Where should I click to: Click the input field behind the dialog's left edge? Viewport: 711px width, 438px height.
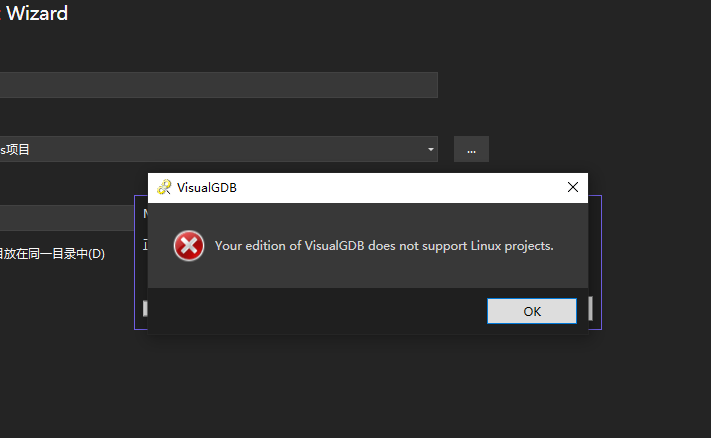pos(67,218)
